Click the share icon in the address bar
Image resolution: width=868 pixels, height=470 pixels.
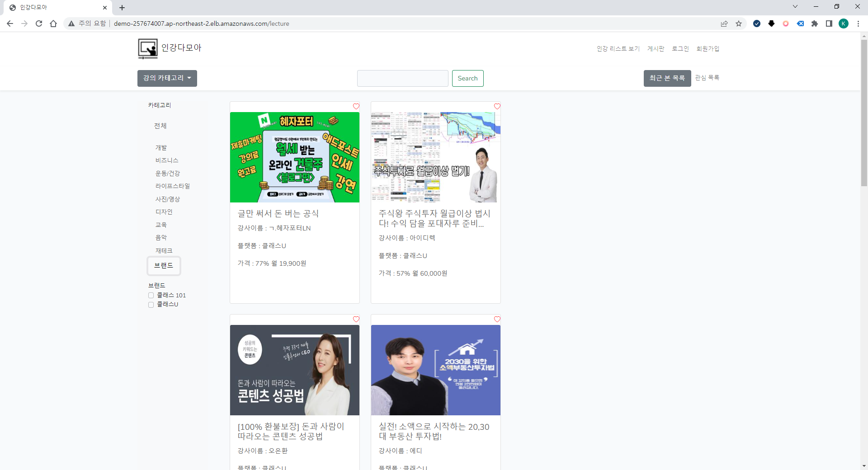(724, 23)
